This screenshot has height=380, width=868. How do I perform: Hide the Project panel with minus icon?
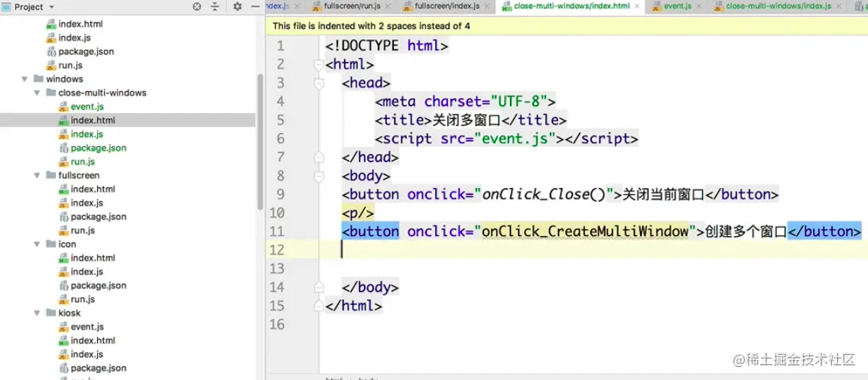[255, 7]
